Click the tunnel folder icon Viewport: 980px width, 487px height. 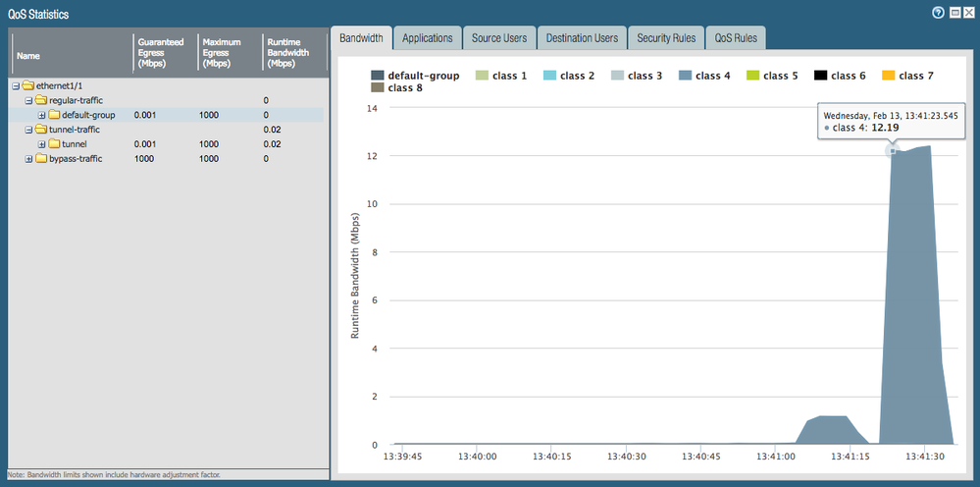[x=54, y=144]
